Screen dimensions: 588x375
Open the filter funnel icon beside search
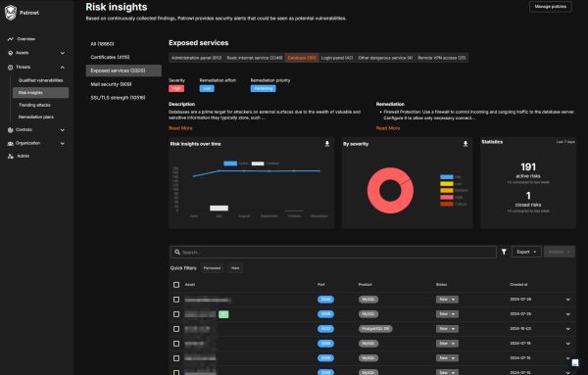[x=504, y=252]
